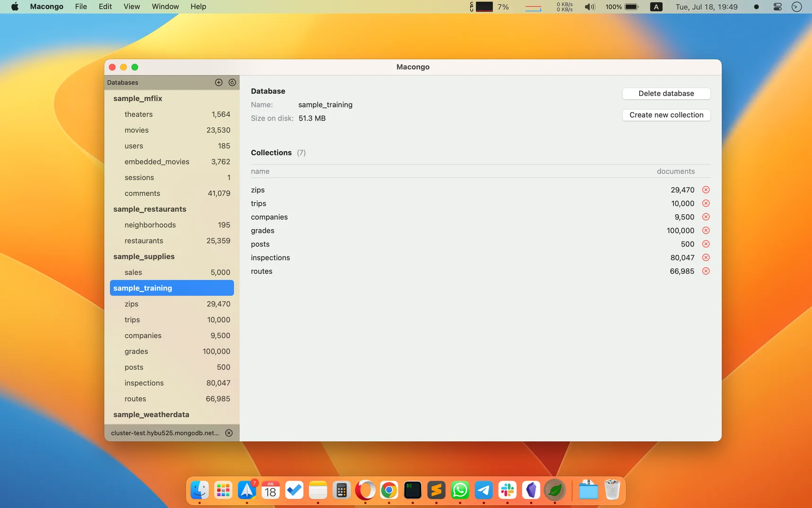Click 'inspections' name in Collections table
The width and height of the screenshot is (812, 508).
(271, 258)
